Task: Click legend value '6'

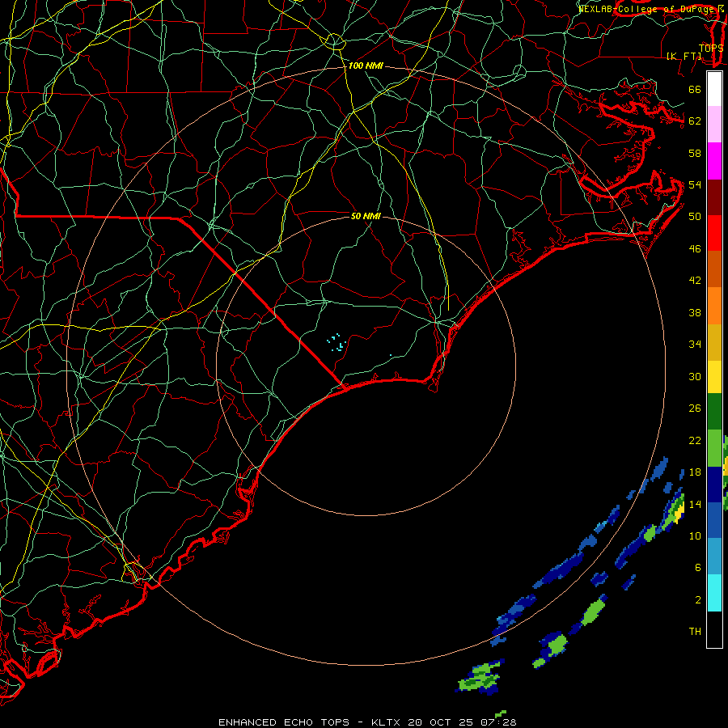Action: [x=698, y=567]
